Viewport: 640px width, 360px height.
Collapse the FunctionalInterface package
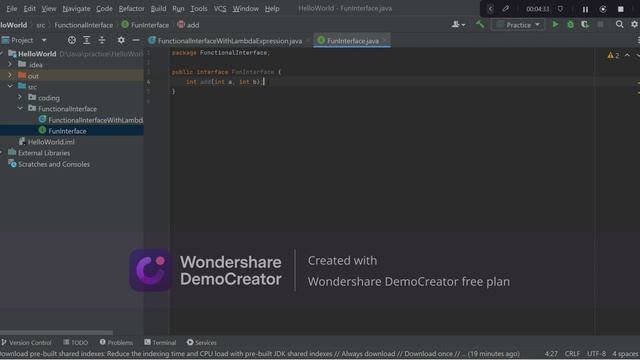coord(20,109)
